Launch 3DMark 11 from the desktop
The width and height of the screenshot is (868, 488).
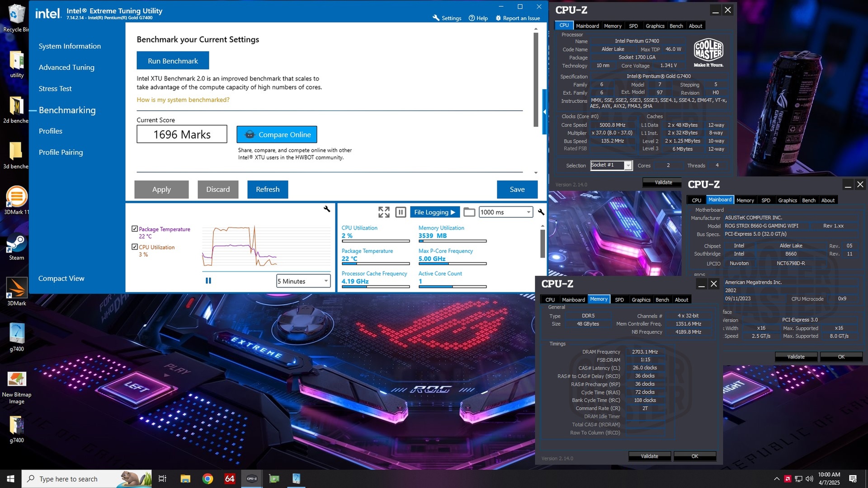point(17,201)
